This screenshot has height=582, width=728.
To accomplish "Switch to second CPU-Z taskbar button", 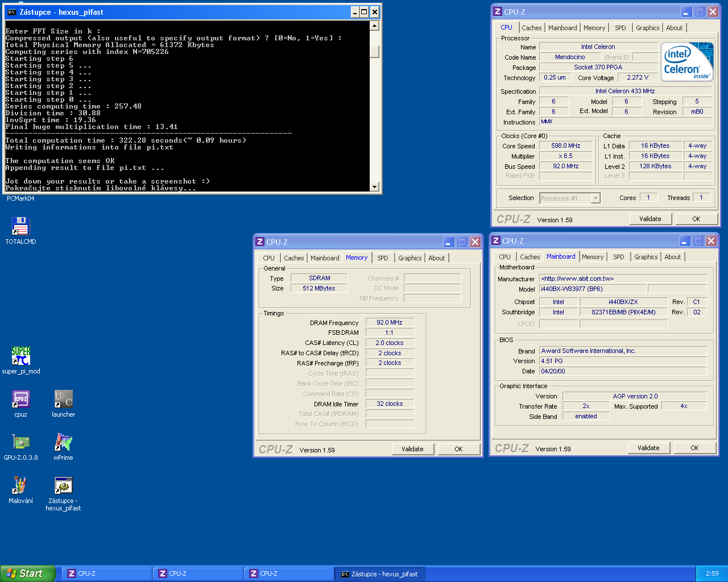I will click(197, 573).
